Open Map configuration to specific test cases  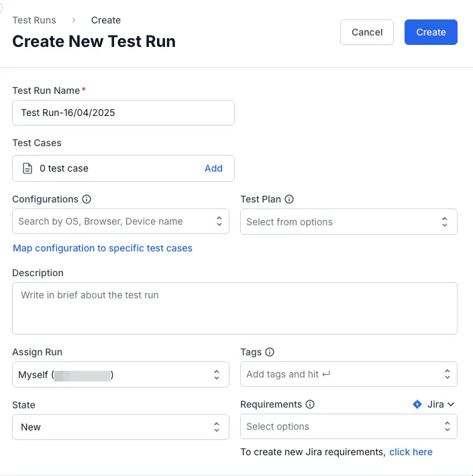103,248
